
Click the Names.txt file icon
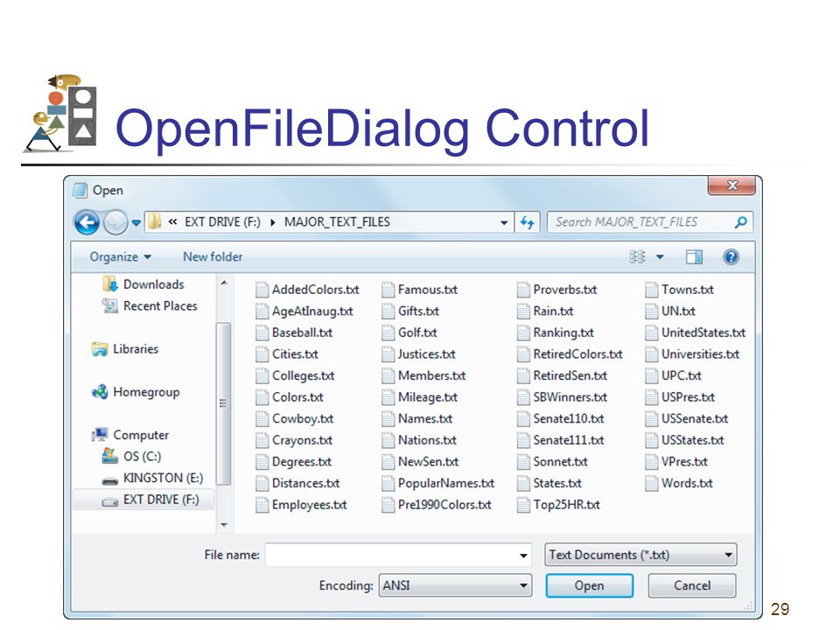coord(388,419)
